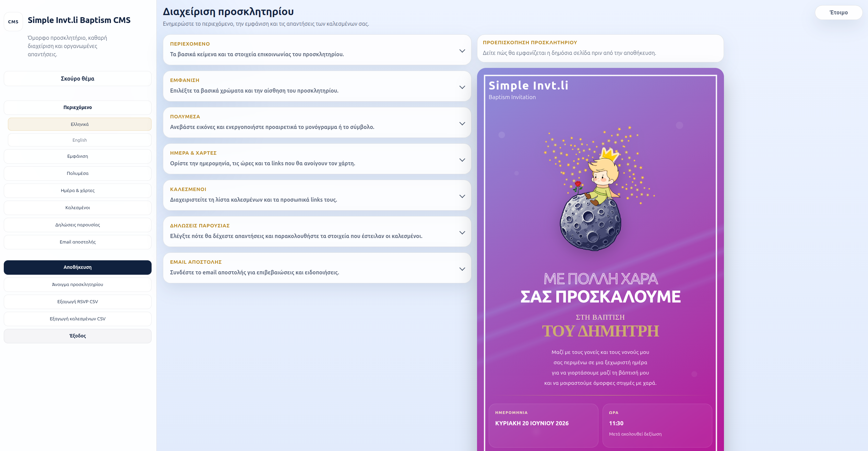This screenshot has height=451, width=868.
Task: Click the ΤΟΥ ΔΗΜΗΤΡΗ name heading in preview
Action: (600, 331)
